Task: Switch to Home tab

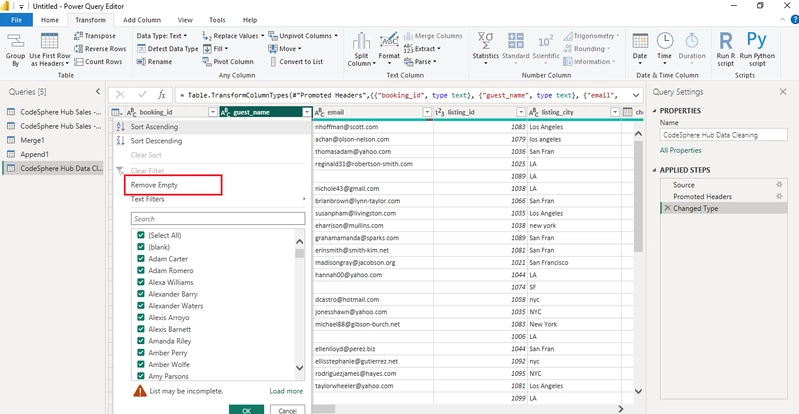Action: point(49,20)
